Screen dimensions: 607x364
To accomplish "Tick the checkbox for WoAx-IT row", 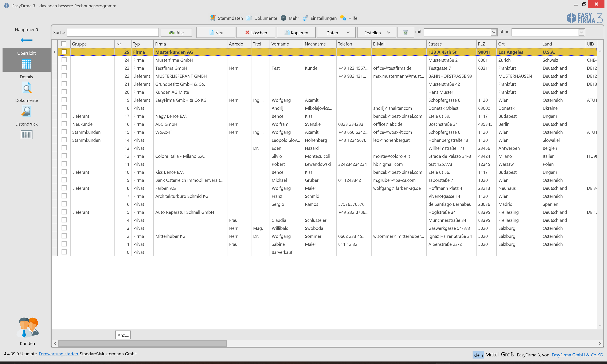I will point(64,132).
